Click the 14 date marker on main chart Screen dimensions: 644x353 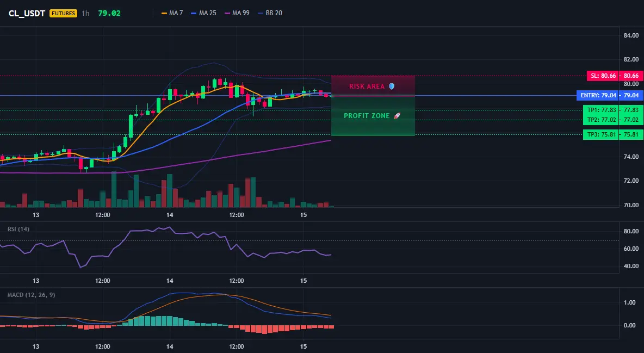[x=170, y=215]
